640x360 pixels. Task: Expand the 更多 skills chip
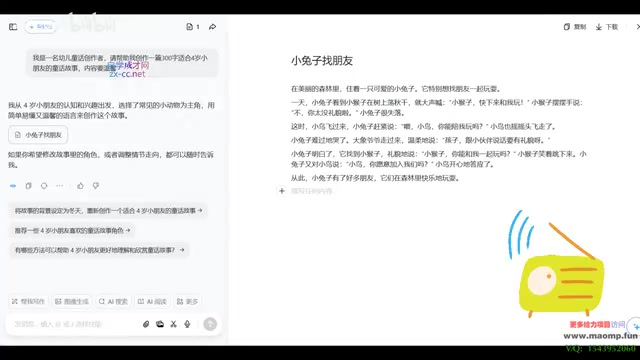click(187, 302)
